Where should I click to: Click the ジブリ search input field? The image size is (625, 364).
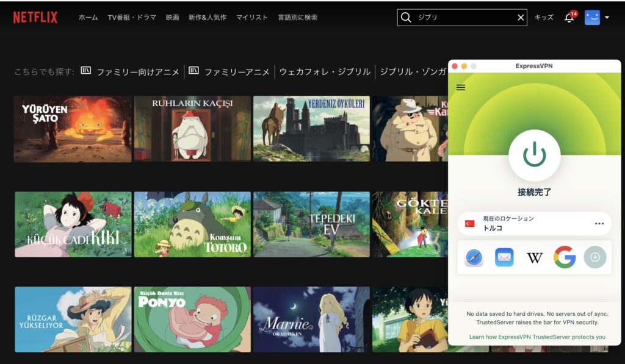[x=464, y=18]
